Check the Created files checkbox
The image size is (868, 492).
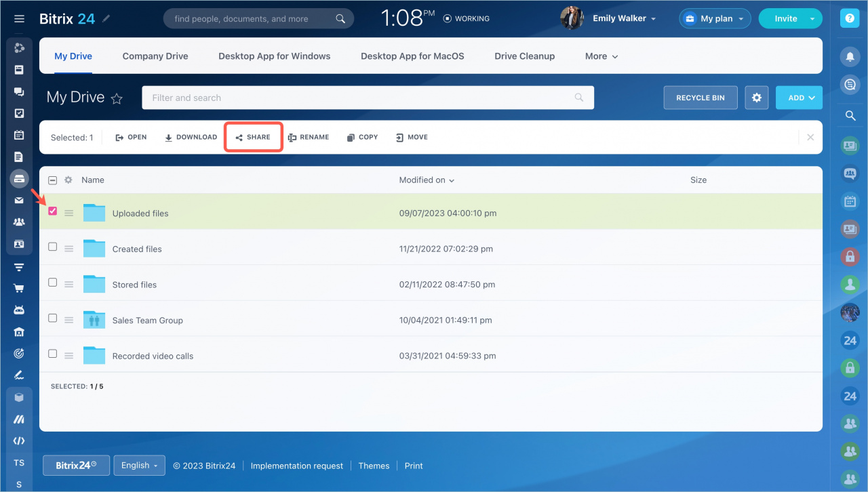(53, 247)
